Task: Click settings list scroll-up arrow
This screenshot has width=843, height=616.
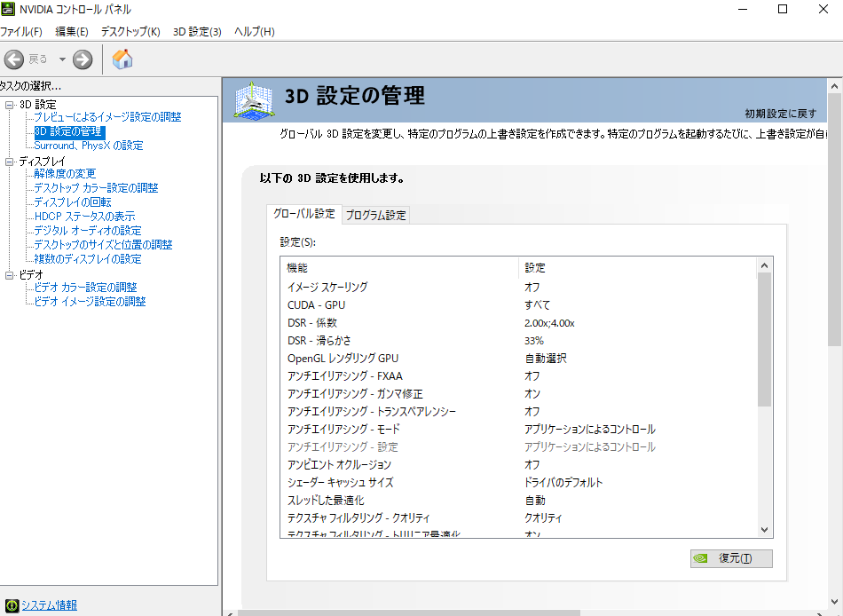Action: (x=765, y=265)
